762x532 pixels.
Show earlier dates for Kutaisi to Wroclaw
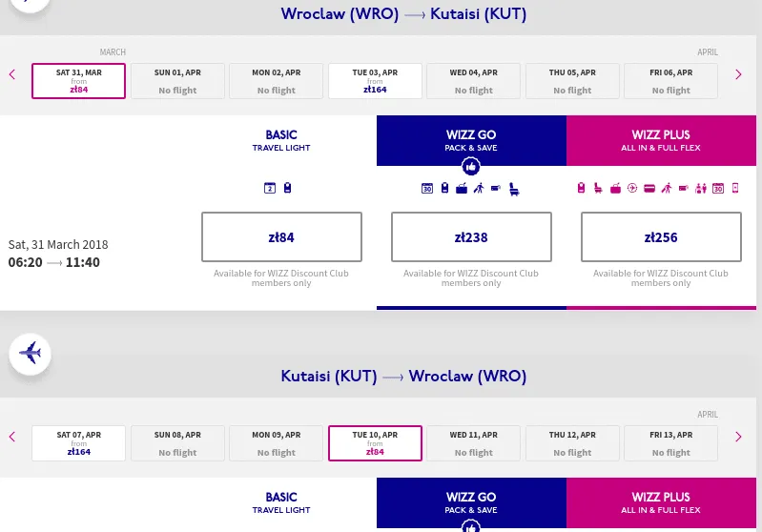(x=12, y=437)
